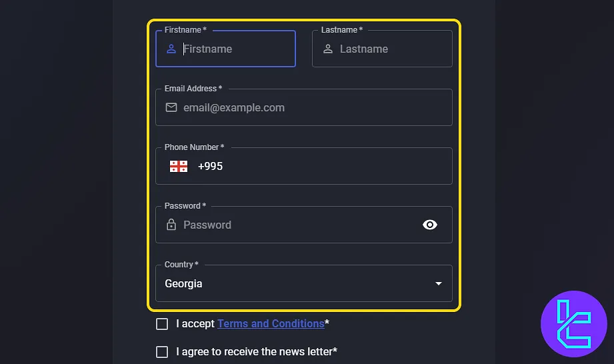Click the Georgia flag country code icon
The width and height of the screenshot is (614, 364).
[179, 166]
